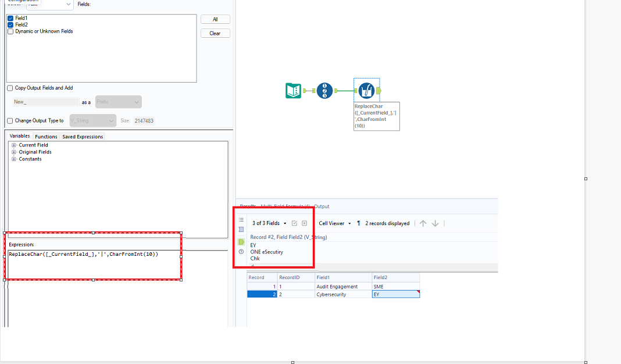
Task: Uncheck the Field1 checkbox
Action: pos(10,17)
